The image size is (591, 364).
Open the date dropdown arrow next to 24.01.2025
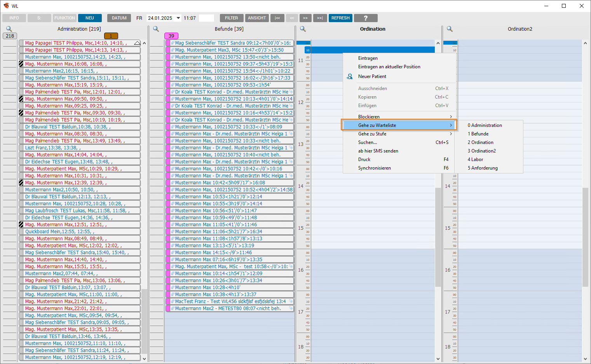click(x=178, y=18)
